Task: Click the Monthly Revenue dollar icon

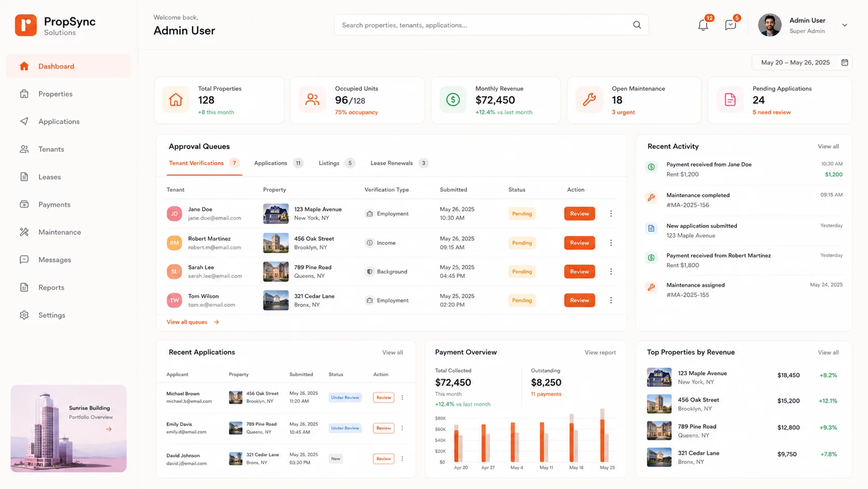Action: coord(453,99)
